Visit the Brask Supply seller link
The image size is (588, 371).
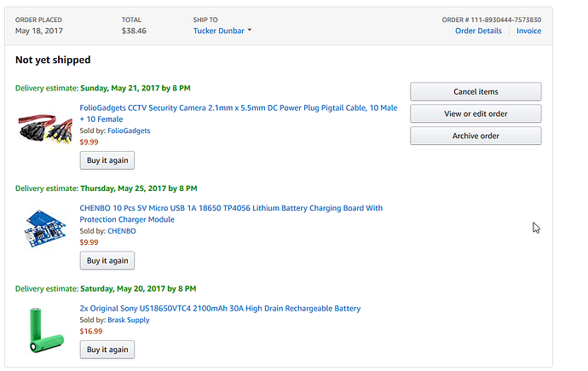pyautogui.click(x=128, y=320)
